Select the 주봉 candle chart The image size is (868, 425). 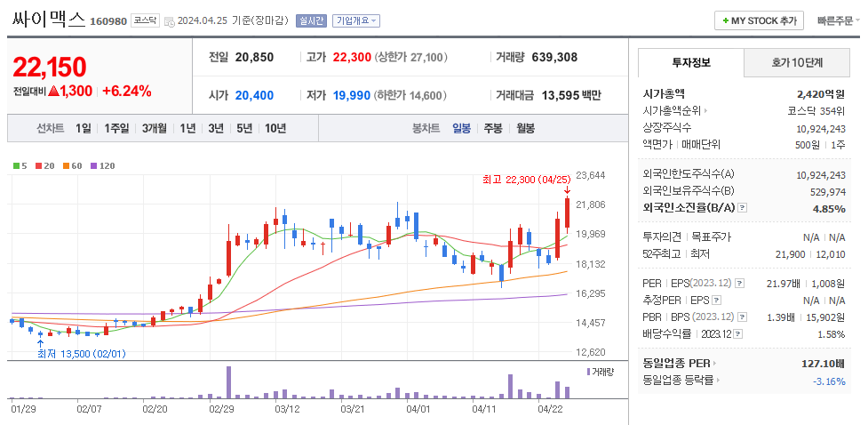tap(493, 129)
